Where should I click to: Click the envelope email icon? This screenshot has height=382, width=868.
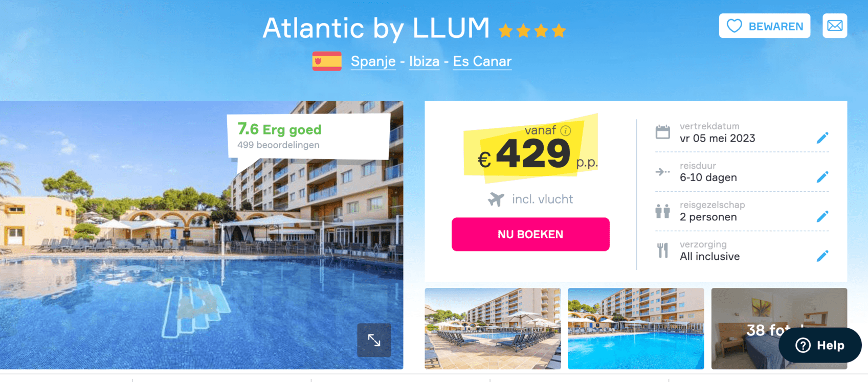pos(835,26)
